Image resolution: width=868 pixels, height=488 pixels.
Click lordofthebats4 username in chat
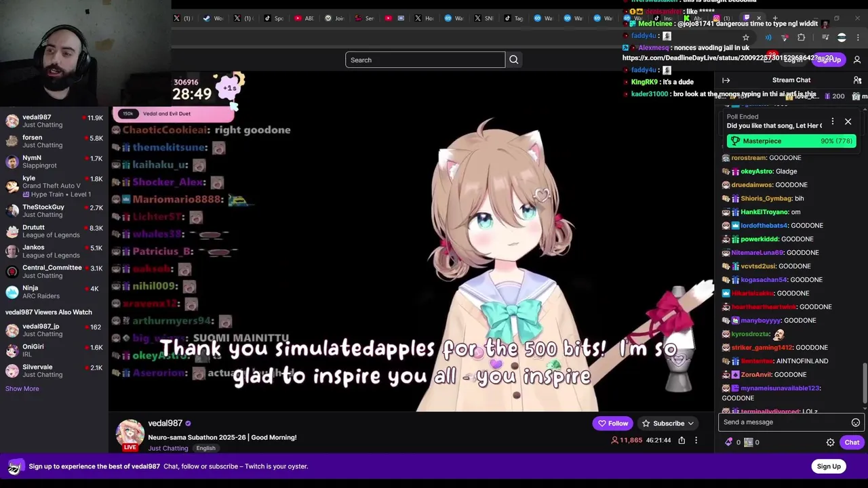tap(764, 226)
